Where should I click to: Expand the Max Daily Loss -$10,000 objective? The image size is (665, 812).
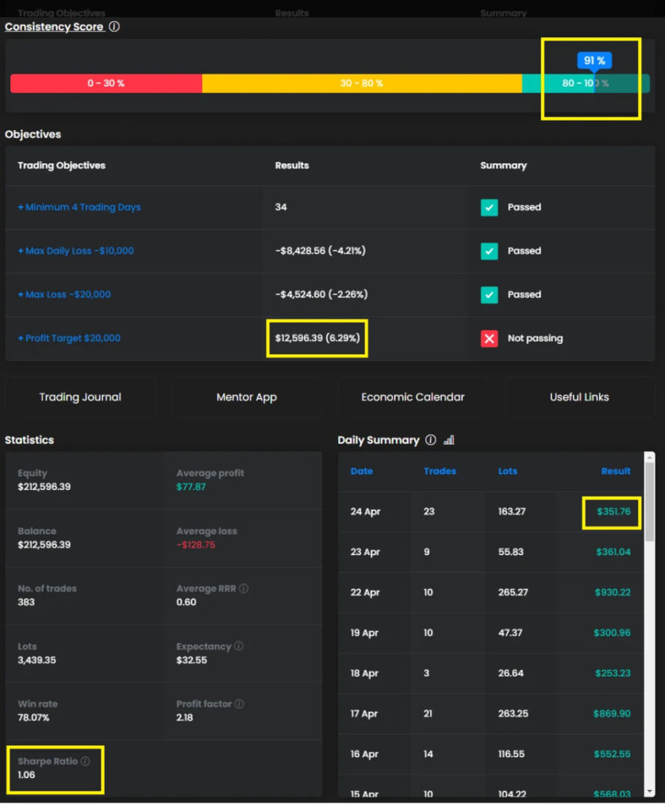click(x=76, y=251)
